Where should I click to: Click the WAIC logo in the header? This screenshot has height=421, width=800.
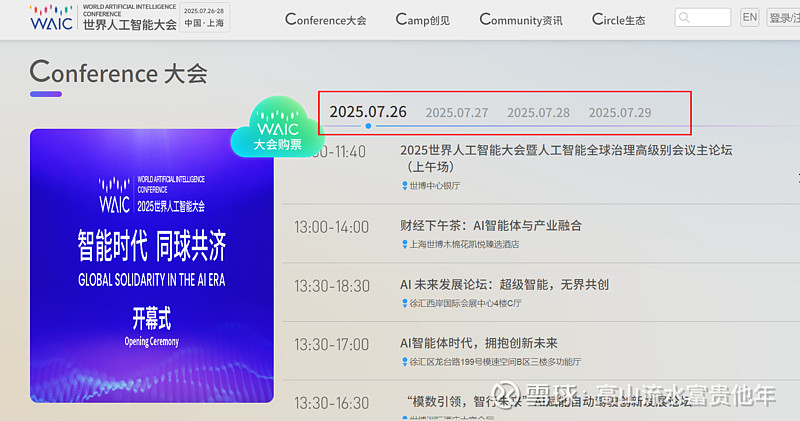pyautogui.click(x=51, y=17)
